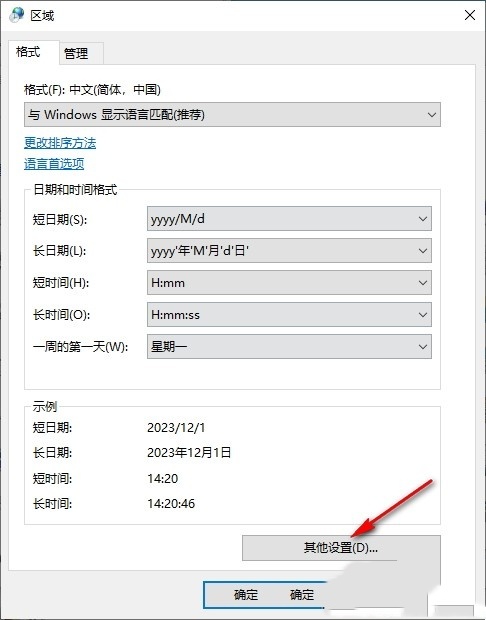
Task: Confirm with the left 确定 button
Action: 246,595
